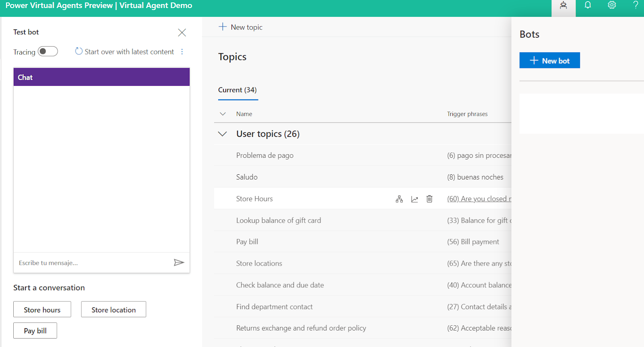Screen dimensions: 644x347
Task: Toggle the Tracing switch
Action: coord(48,52)
